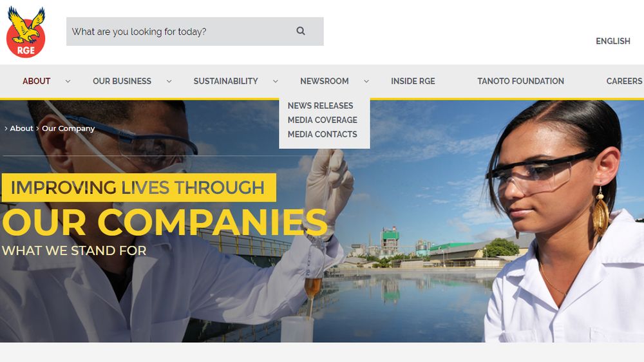Choose MEDIA COVERAGE from the Newsroom dropdown
This screenshot has width=644, height=362.
coord(323,120)
